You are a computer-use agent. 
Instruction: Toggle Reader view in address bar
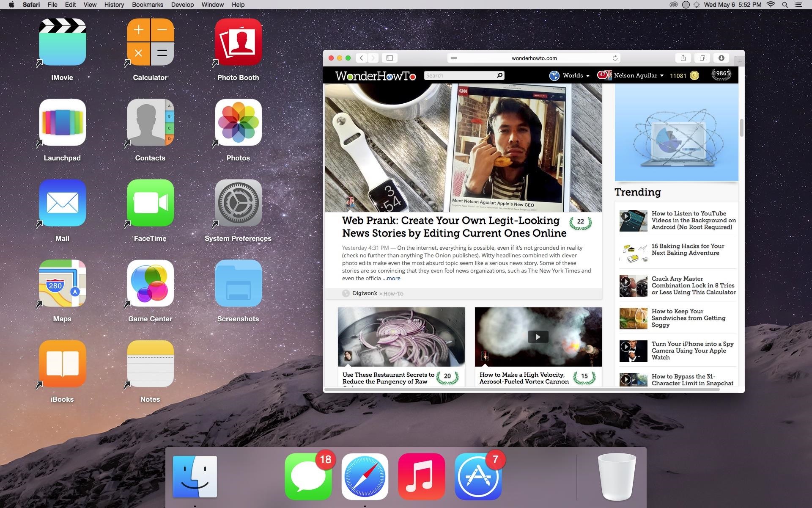(454, 58)
